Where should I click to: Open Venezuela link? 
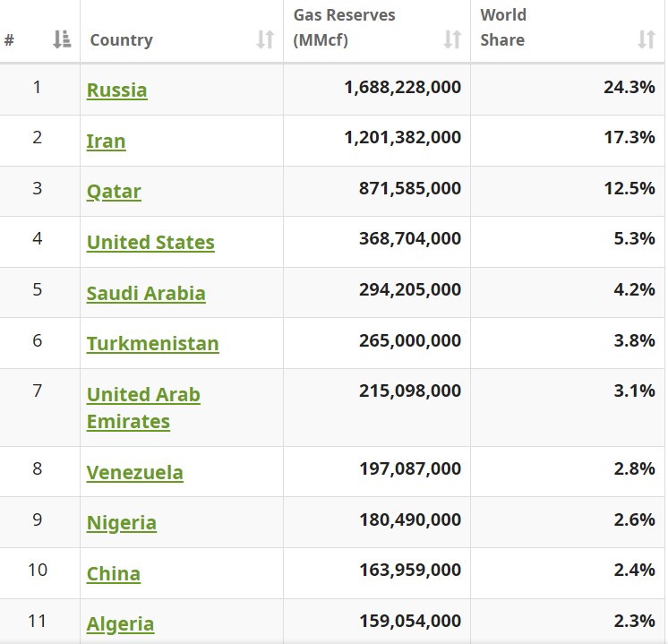tap(134, 472)
